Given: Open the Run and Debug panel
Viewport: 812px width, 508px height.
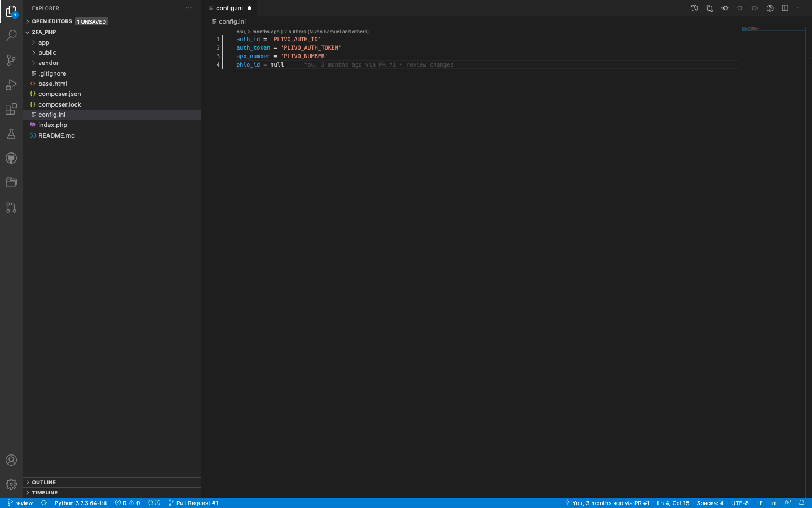Looking at the screenshot, I should point(11,85).
